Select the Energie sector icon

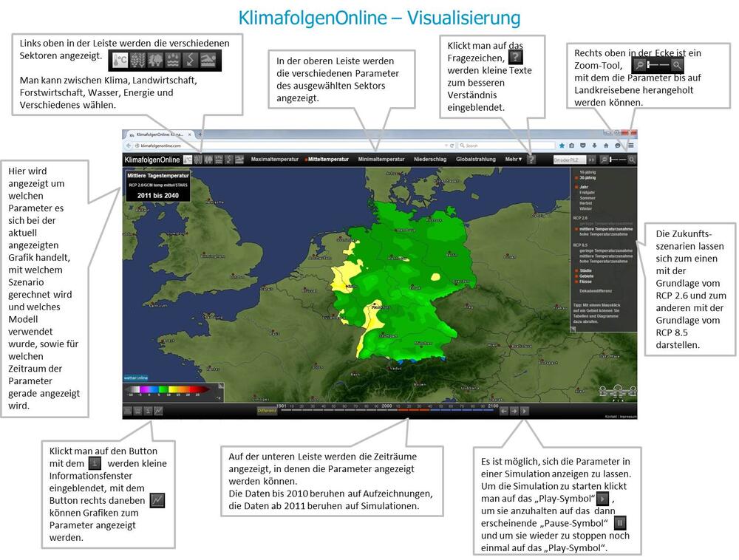click(229, 157)
